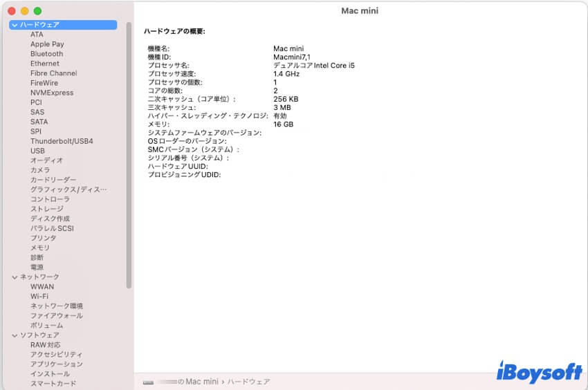Collapse the ハードウェア section chevron

tap(15, 25)
